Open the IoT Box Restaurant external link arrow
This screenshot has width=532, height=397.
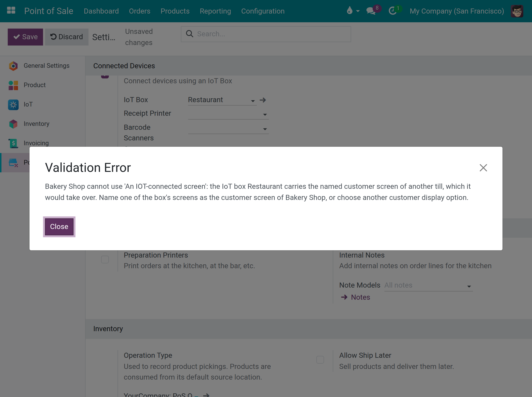tap(263, 100)
